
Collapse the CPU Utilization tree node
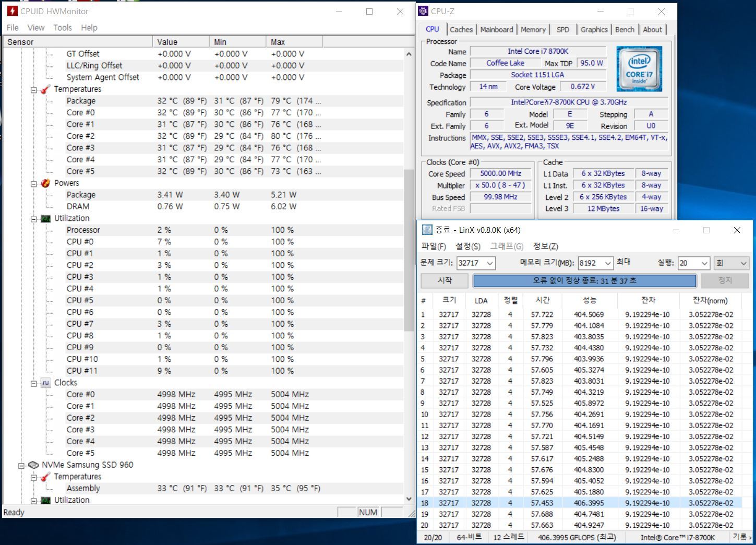pyautogui.click(x=34, y=219)
